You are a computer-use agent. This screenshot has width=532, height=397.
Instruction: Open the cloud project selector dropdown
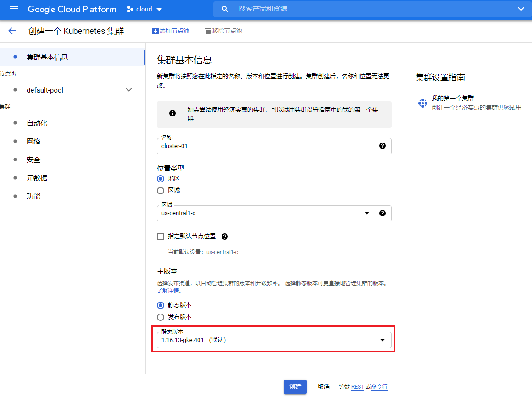click(x=144, y=9)
